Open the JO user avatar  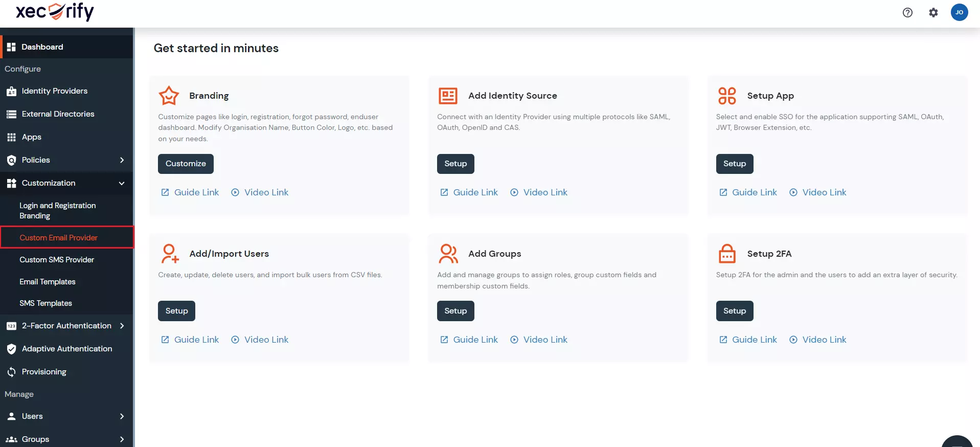(959, 12)
